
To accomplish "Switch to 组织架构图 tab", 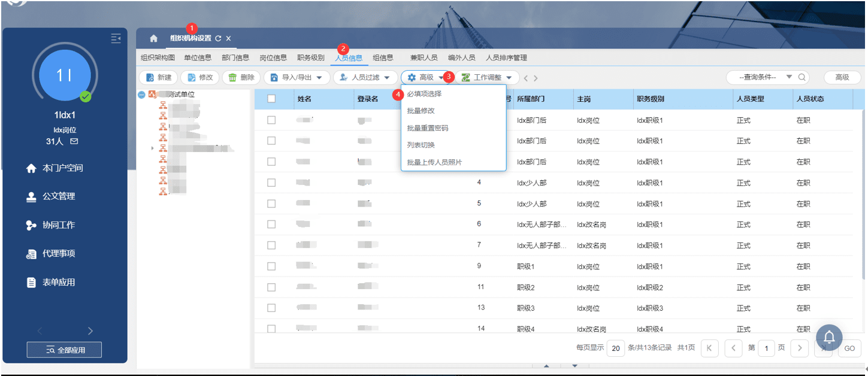I will [x=158, y=58].
